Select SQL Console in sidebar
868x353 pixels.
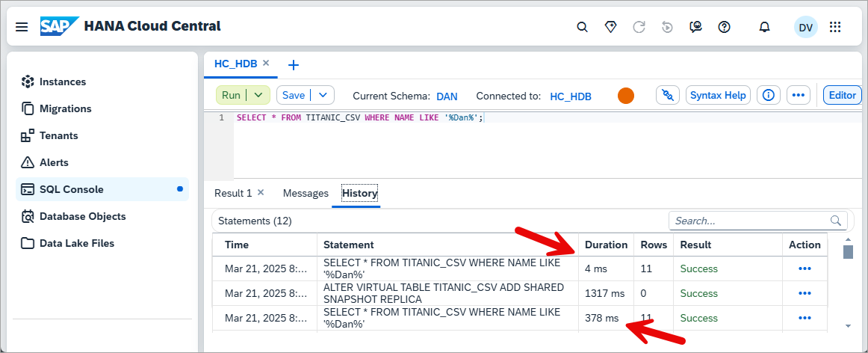(x=102, y=189)
